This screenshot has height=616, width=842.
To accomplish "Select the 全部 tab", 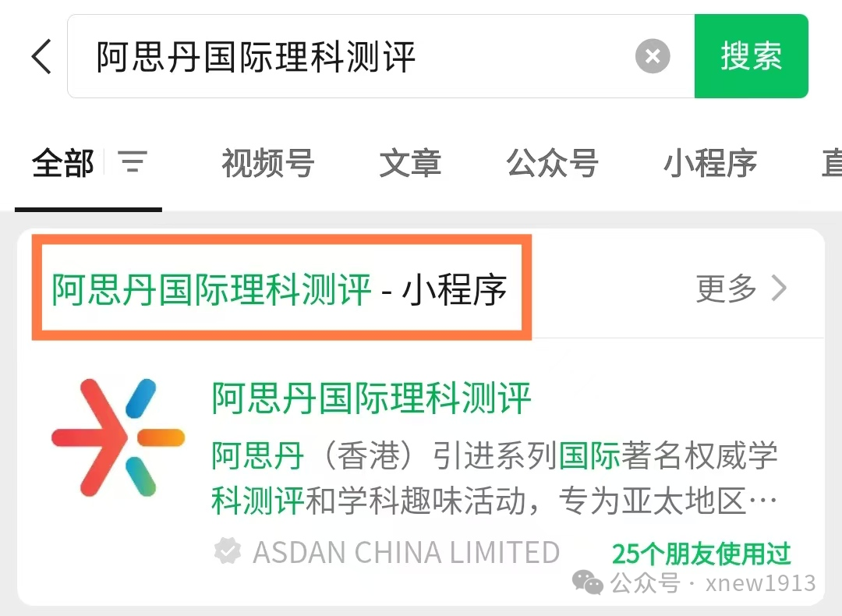I will [63, 163].
